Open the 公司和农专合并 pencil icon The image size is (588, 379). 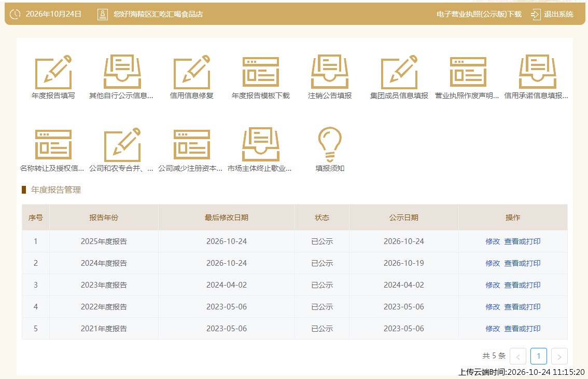[x=122, y=145]
